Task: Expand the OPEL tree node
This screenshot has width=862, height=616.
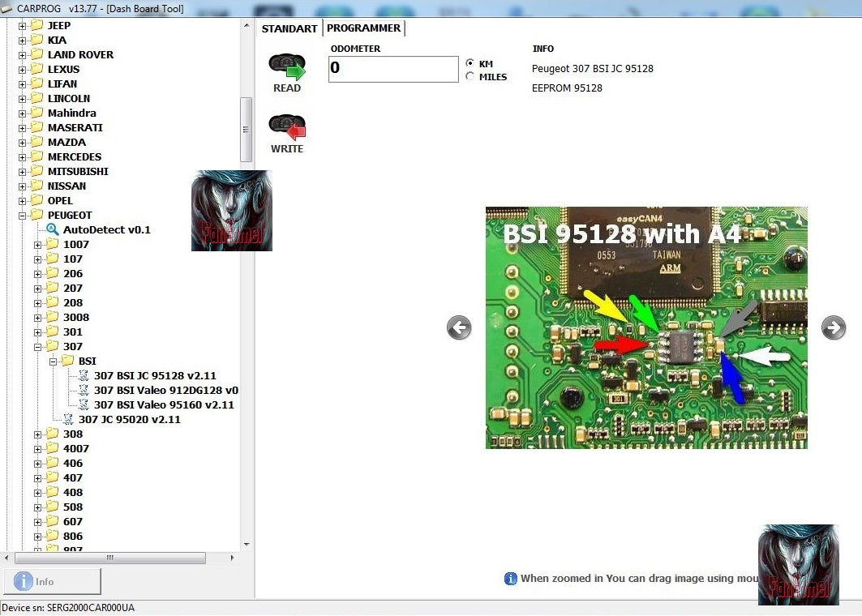Action: point(22,201)
